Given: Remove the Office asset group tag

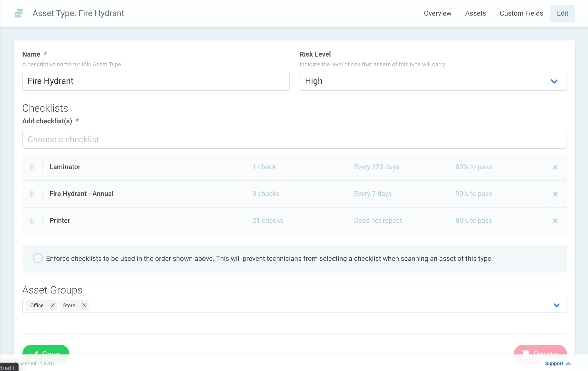Looking at the screenshot, I should [52, 305].
